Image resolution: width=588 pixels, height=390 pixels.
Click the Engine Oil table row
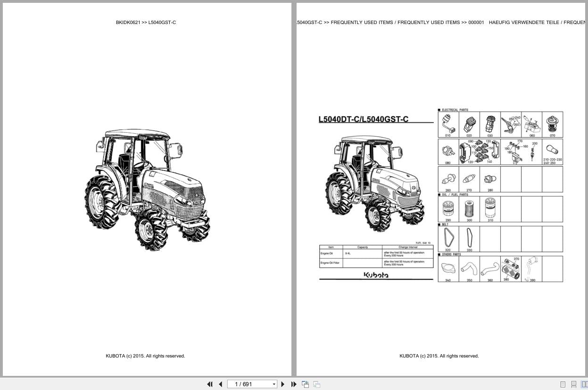point(376,254)
